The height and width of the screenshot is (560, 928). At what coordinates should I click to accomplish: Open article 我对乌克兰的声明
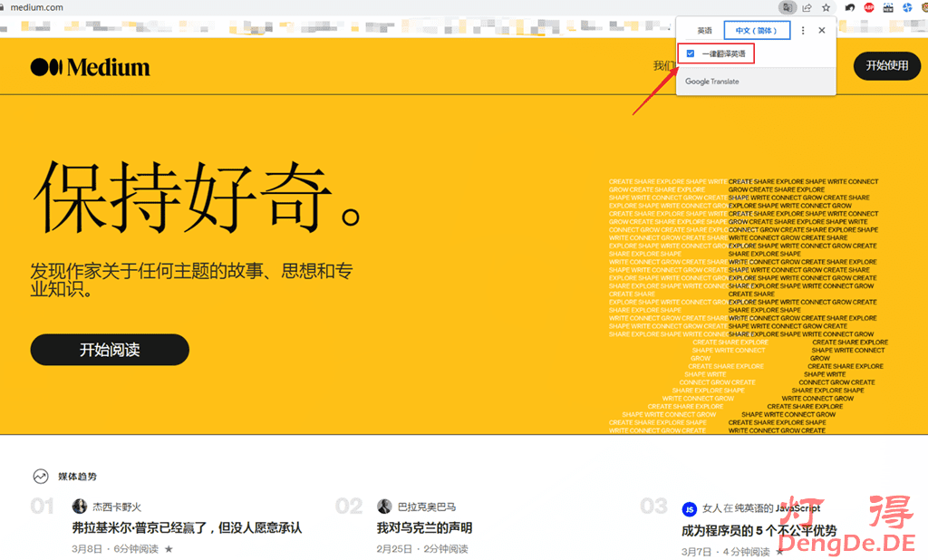[424, 527]
